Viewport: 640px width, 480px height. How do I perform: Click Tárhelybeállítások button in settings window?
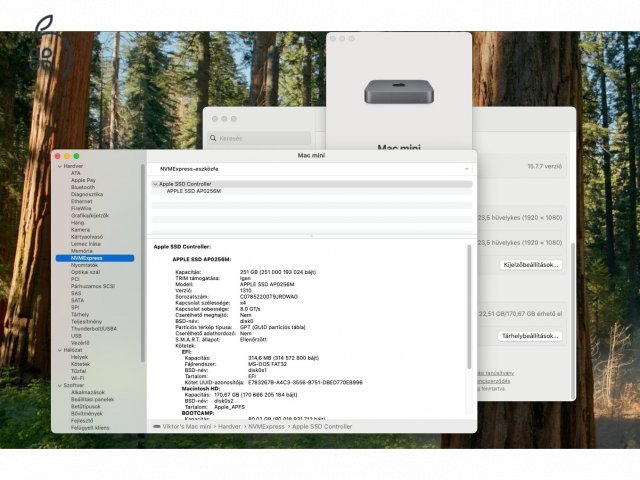(530, 336)
